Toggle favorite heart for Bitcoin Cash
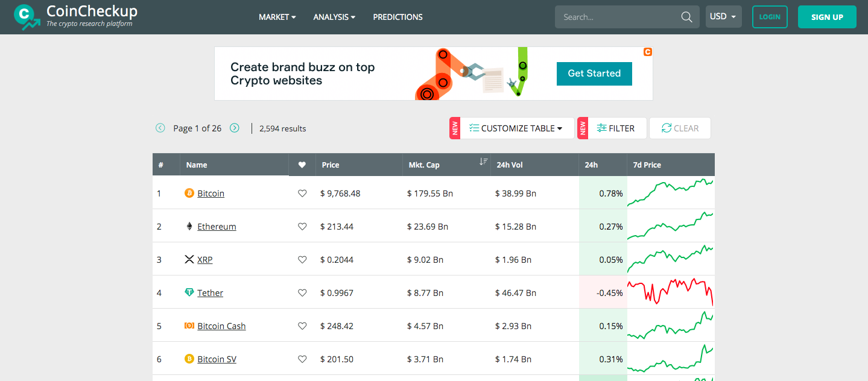Image resolution: width=868 pixels, height=381 pixels. pyautogui.click(x=302, y=326)
